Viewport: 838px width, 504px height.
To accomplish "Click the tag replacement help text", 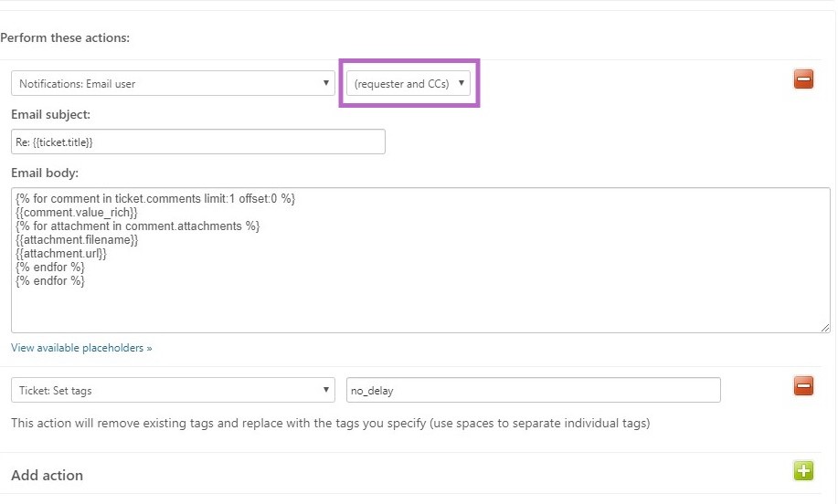I will tap(330, 424).
